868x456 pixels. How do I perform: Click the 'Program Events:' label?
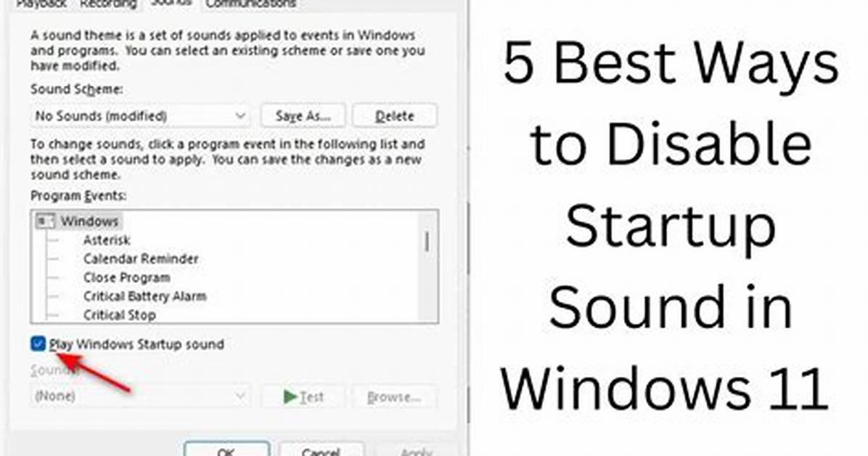point(78,195)
